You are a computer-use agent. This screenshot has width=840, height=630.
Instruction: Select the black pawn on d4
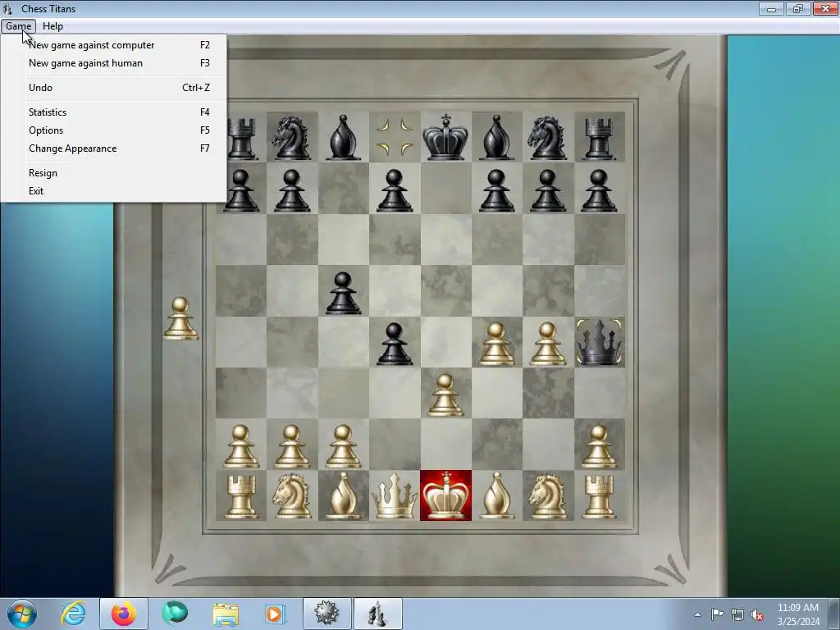click(395, 344)
